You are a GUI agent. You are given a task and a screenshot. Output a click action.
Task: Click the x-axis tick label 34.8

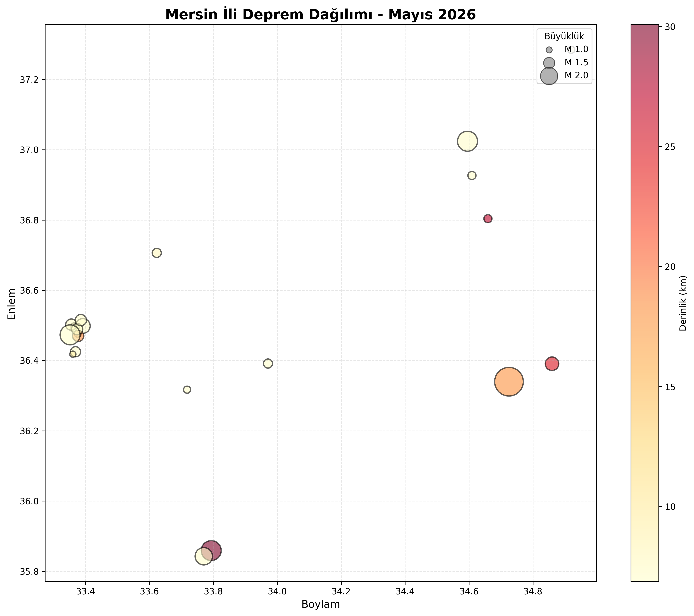click(x=533, y=592)
